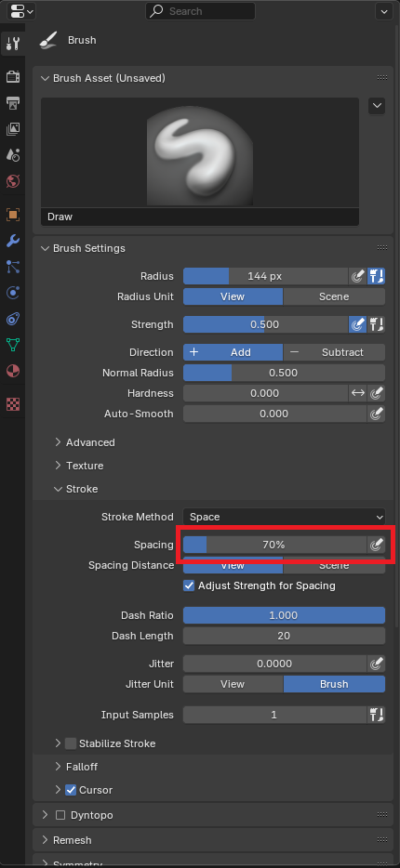400x868 pixels.
Task: Uncheck the Cursor checkbox
Action: click(71, 790)
